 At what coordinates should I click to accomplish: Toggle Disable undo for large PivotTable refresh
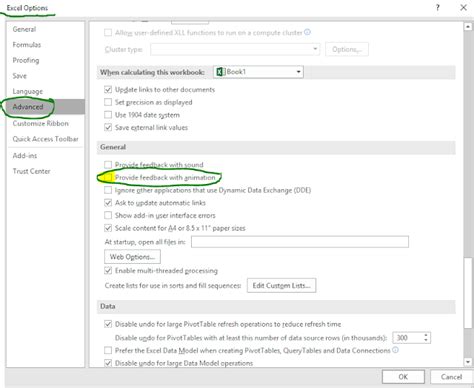coord(108,324)
